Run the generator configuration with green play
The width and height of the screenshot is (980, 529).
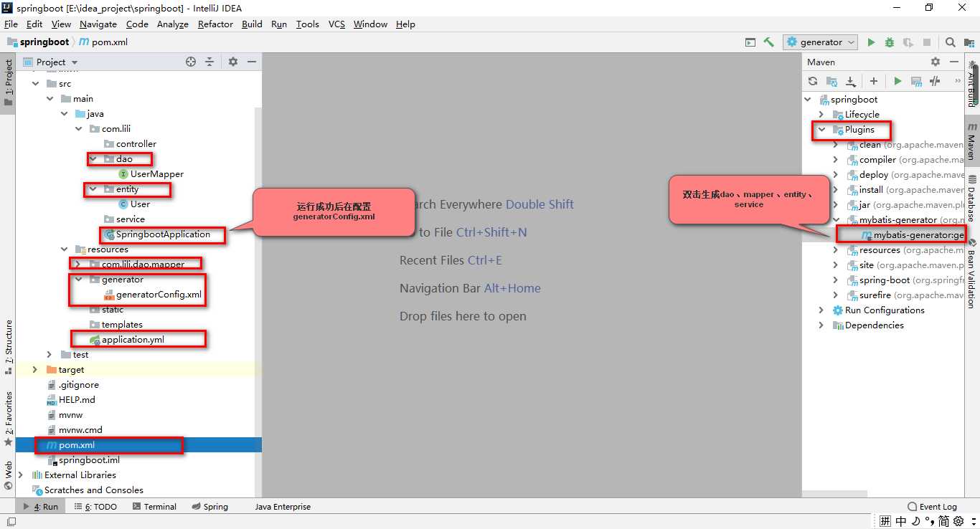tap(871, 42)
